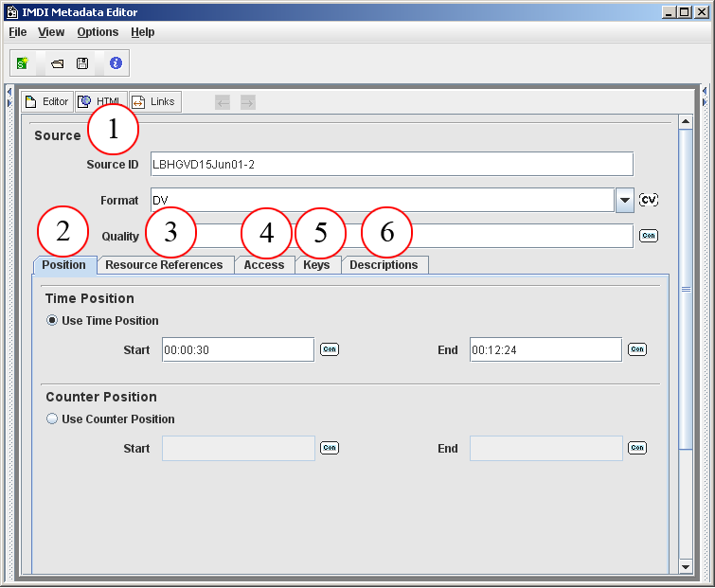
Task: Select the Use Time Position radio button
Action: (x=52, y=320)
